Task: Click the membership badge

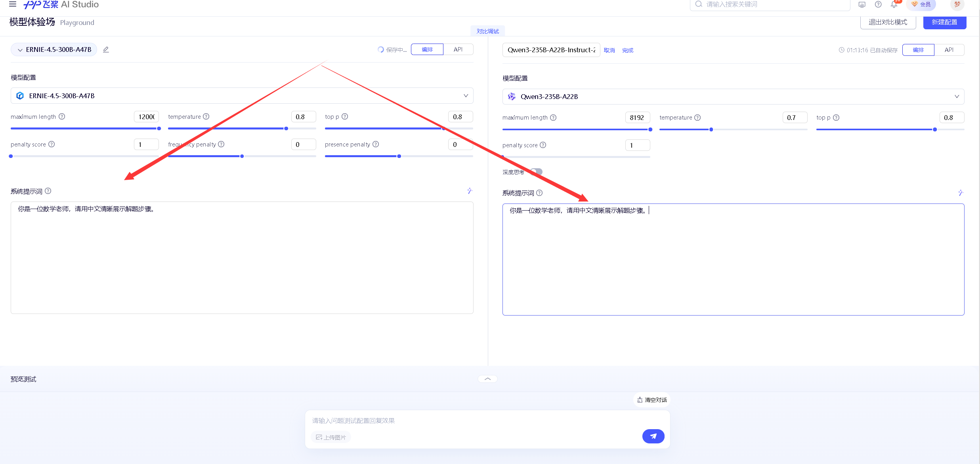Action: pyautogui.click(x=921, y=4)
